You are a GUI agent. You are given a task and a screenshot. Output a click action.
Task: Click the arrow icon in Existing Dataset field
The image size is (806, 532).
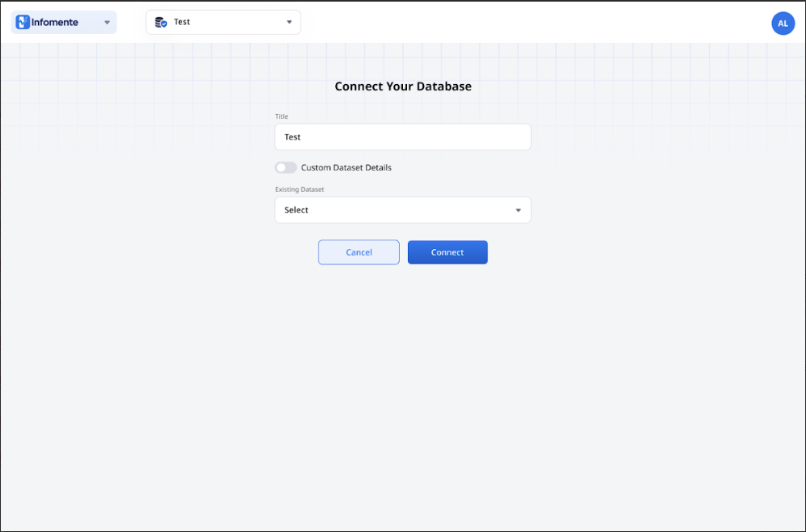click(x=519, y=210)
